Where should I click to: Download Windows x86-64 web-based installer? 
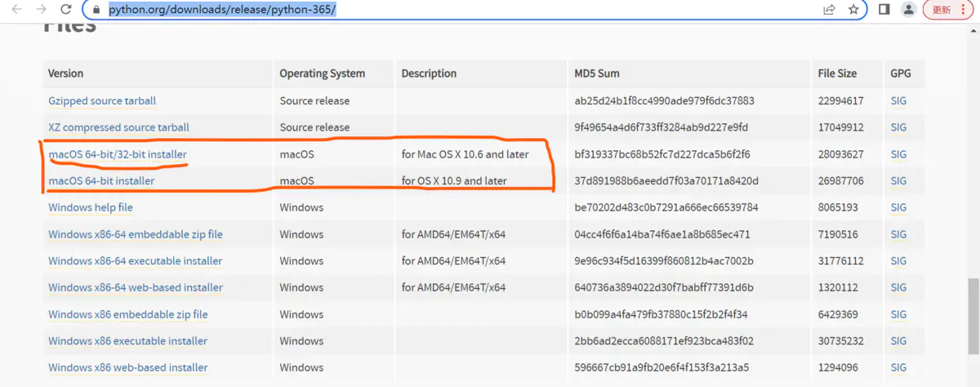tap(136, 287)
